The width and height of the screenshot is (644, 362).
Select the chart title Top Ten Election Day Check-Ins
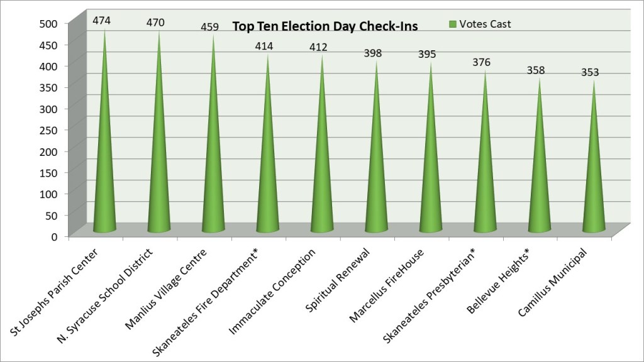pos(325,26)
